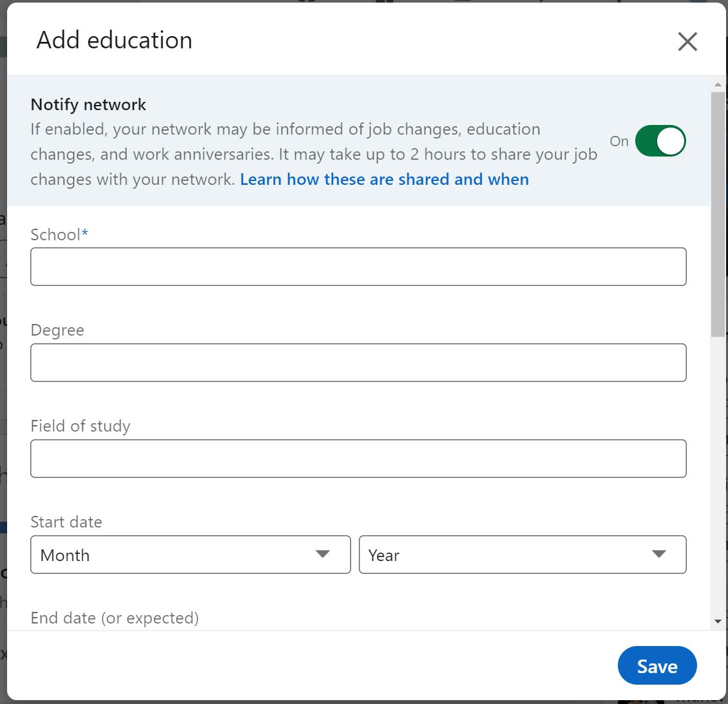
Task: Select the Field of study text box
Action: [x=358, y=459]
